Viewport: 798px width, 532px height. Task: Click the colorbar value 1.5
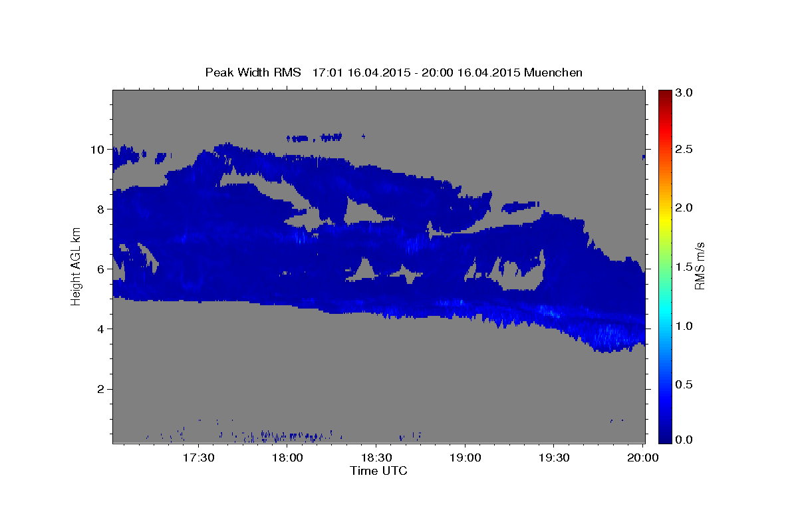pos(684,267)
